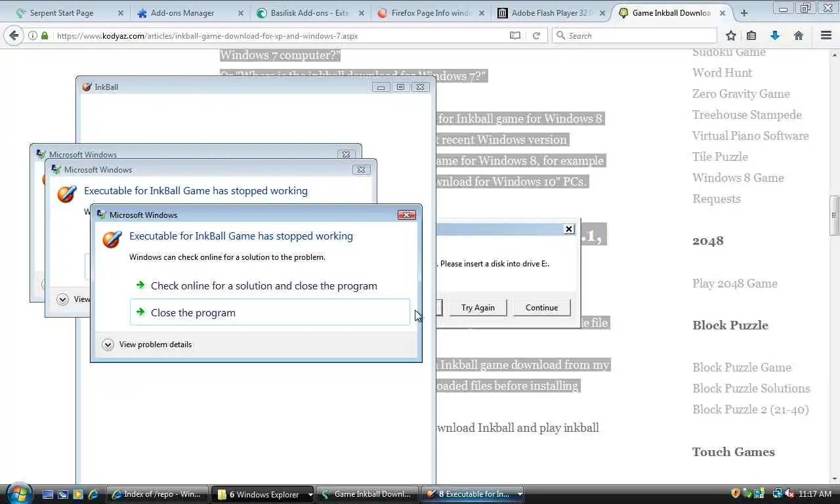Click InkBall window title bar icon
Viewport: 840px width, 504px height.
tap(87, 87)
